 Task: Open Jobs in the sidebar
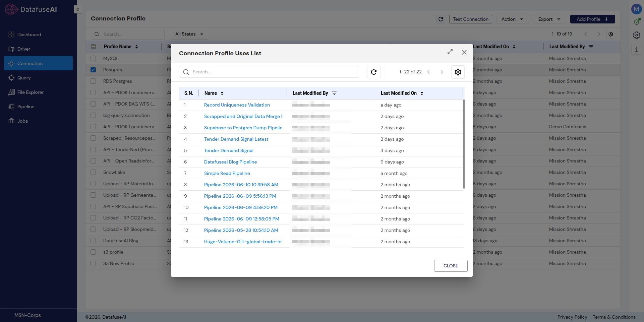[x=38, y=121]
